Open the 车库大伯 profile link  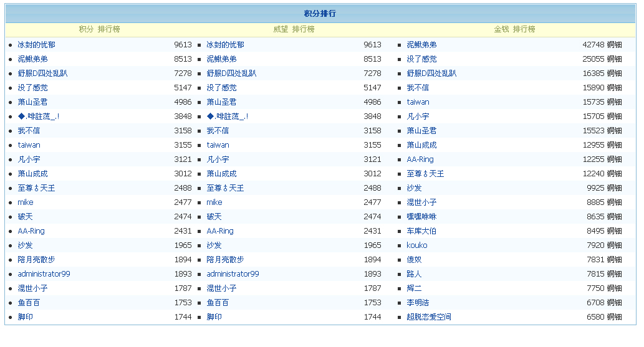(x=421, y=231)
